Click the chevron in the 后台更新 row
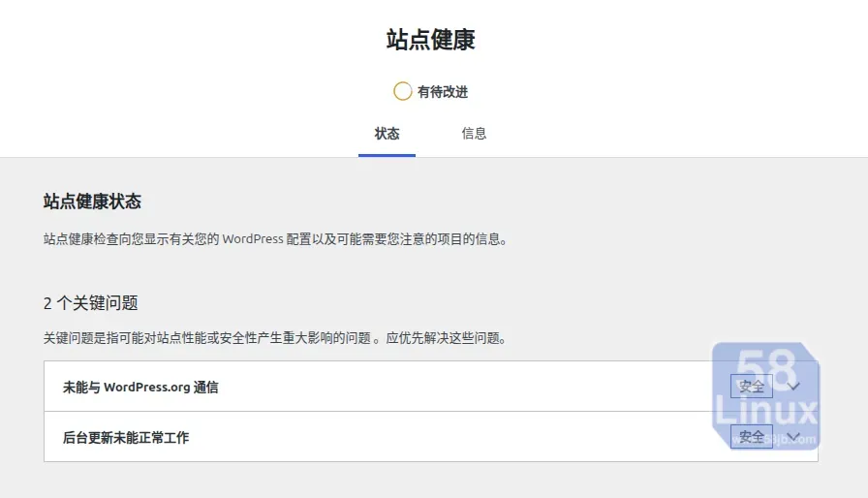868x498 pixels. point(793,437)
